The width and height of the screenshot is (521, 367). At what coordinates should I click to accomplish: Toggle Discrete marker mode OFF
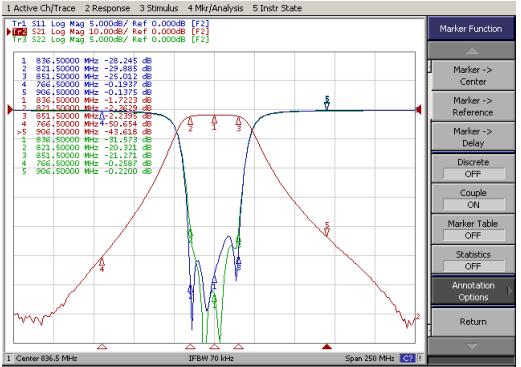[473, 168]
